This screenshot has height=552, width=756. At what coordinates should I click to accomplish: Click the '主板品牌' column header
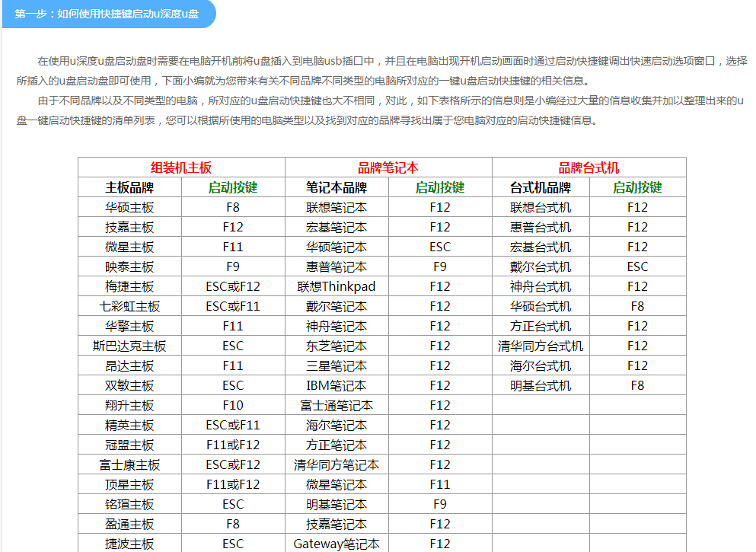129,187
